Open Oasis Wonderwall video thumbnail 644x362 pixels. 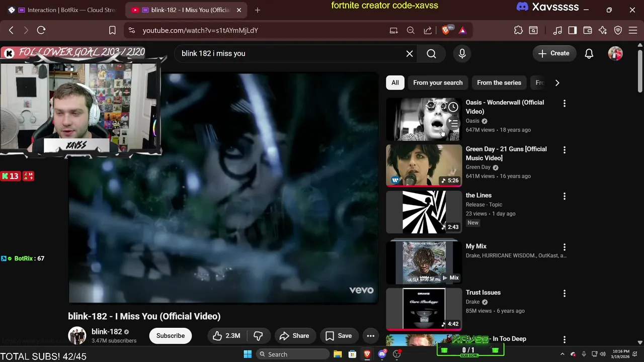tap(424, 119)
